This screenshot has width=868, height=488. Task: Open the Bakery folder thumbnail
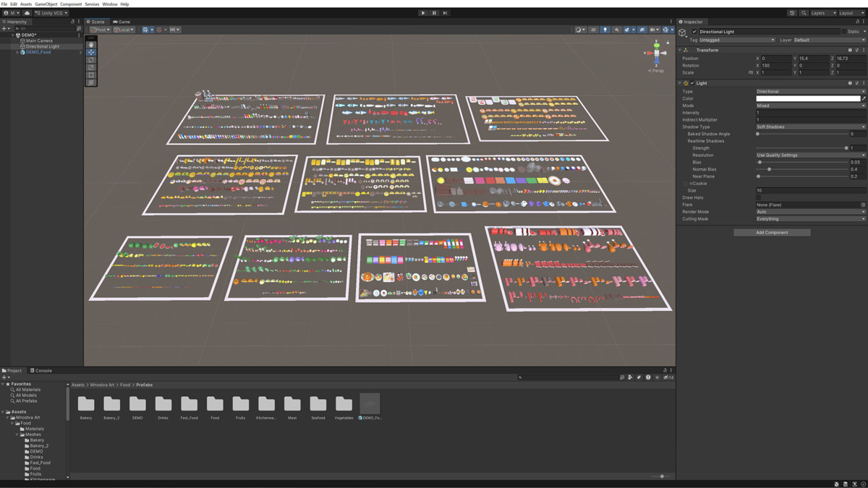86,404
